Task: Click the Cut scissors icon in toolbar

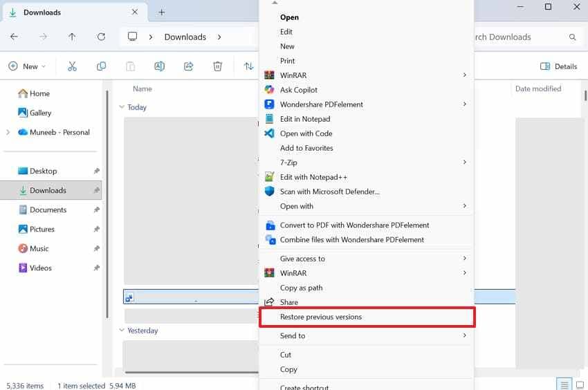Action: click(x=72, y=66)
